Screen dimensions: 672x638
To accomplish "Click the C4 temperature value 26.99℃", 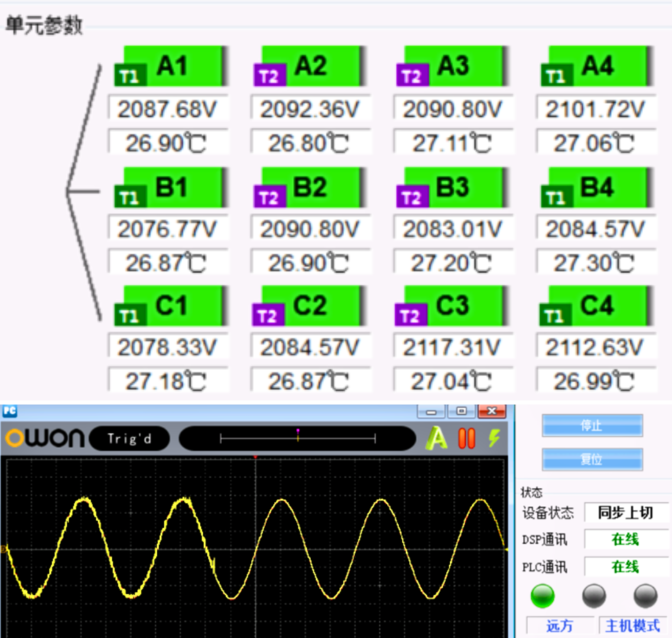I will 596,380.
